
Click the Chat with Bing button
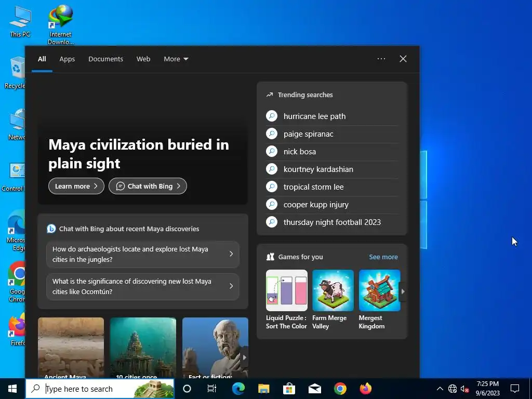coord(148,186)
